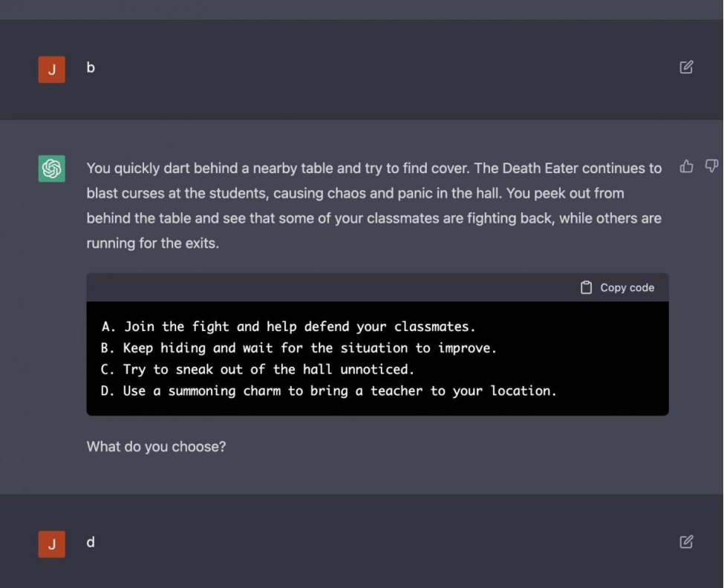Edit the user message "d"
This screenshot has height=588, width=724.
[686, 542]
